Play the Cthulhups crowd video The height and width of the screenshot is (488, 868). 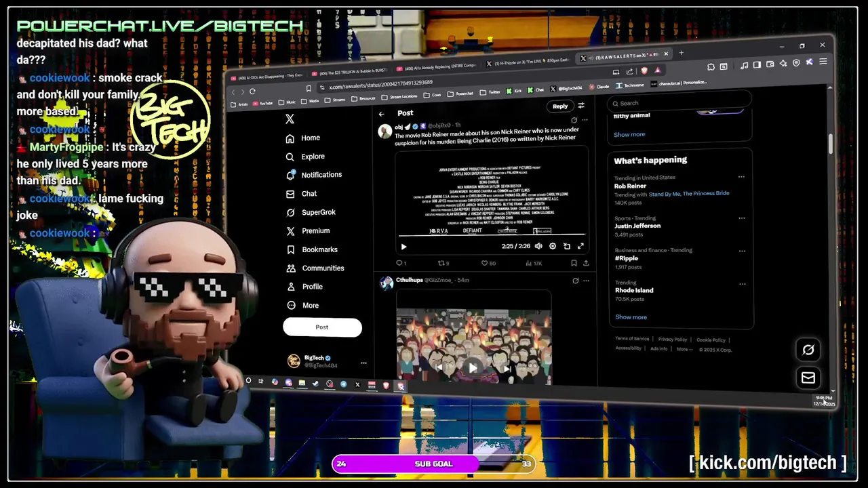(x=473, y=368)
